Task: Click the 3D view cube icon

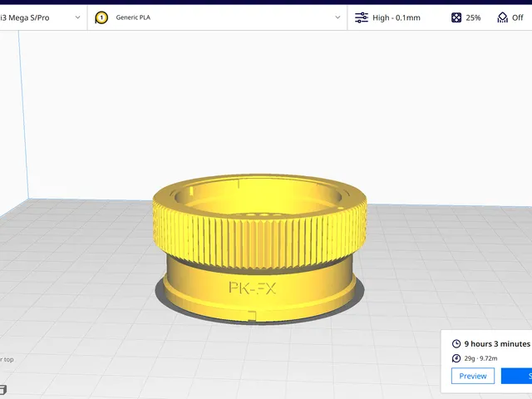Action: [3, 390]
